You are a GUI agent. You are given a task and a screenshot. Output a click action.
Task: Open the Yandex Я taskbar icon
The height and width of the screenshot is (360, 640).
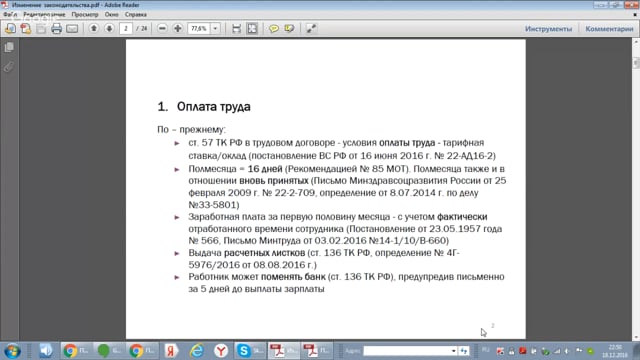(171, 351)
